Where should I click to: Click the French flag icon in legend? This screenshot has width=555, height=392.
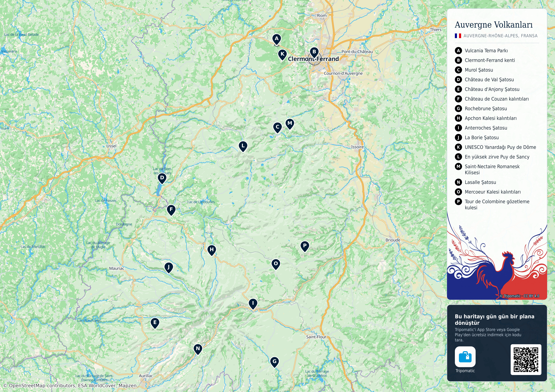458,36
